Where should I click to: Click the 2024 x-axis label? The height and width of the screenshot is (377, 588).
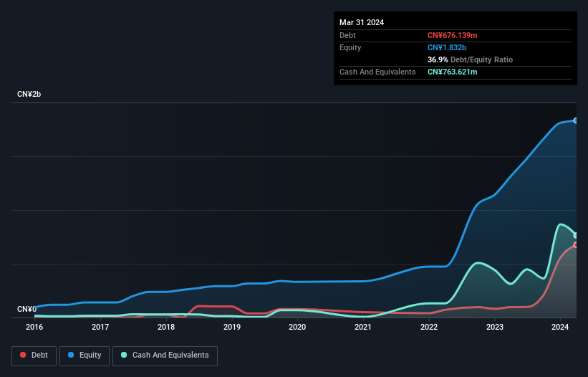(560, 327)
